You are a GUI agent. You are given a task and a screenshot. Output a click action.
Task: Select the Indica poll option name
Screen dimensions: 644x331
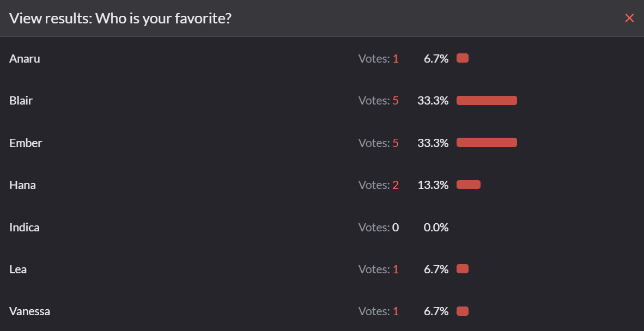point(24,228)
